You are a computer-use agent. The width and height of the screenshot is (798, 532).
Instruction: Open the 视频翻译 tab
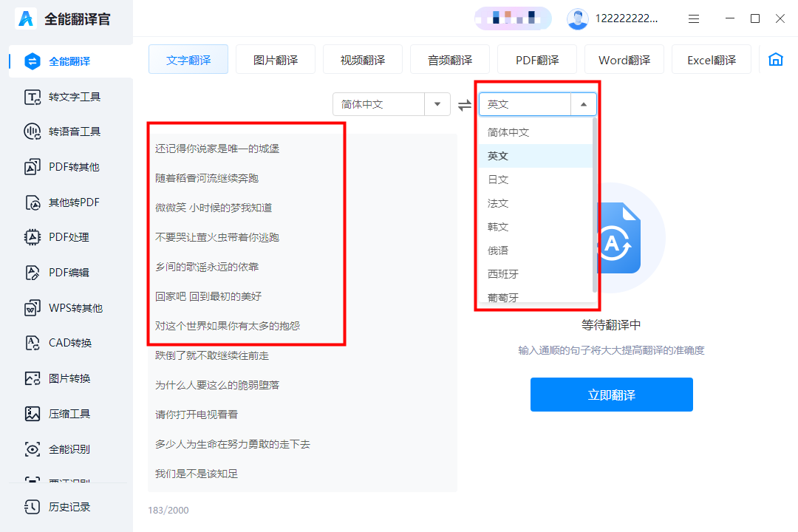pos(362,59)
